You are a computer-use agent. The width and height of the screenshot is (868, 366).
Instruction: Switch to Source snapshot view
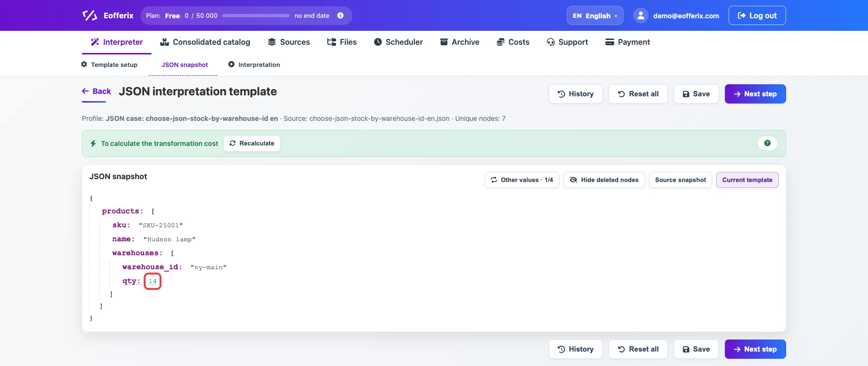point(680,180)
